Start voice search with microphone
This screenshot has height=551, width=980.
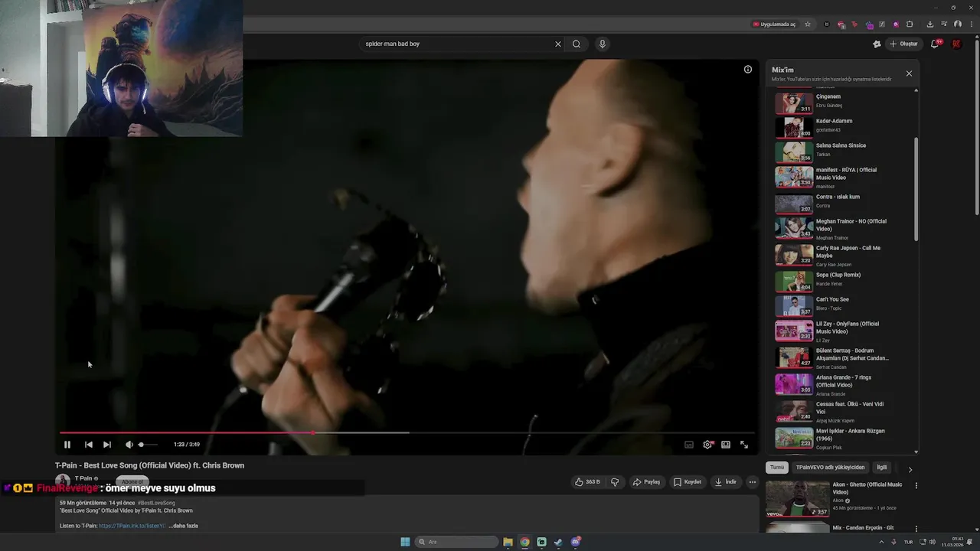[x=603, y=44]
